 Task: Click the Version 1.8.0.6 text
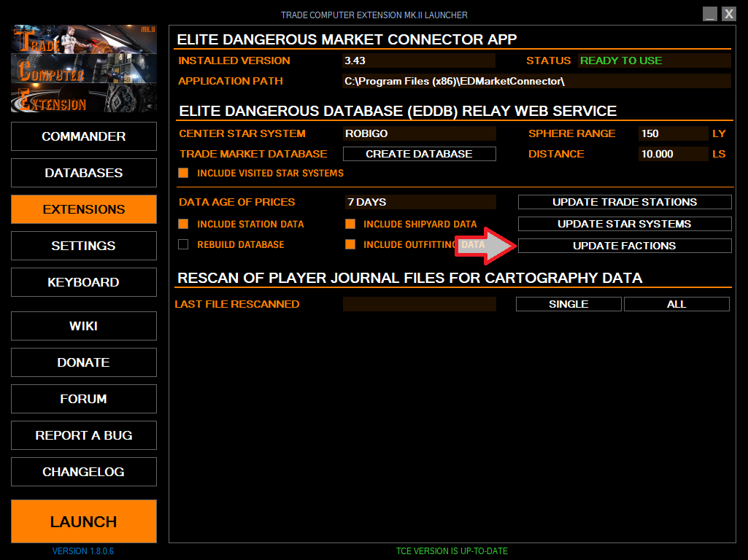83,551
